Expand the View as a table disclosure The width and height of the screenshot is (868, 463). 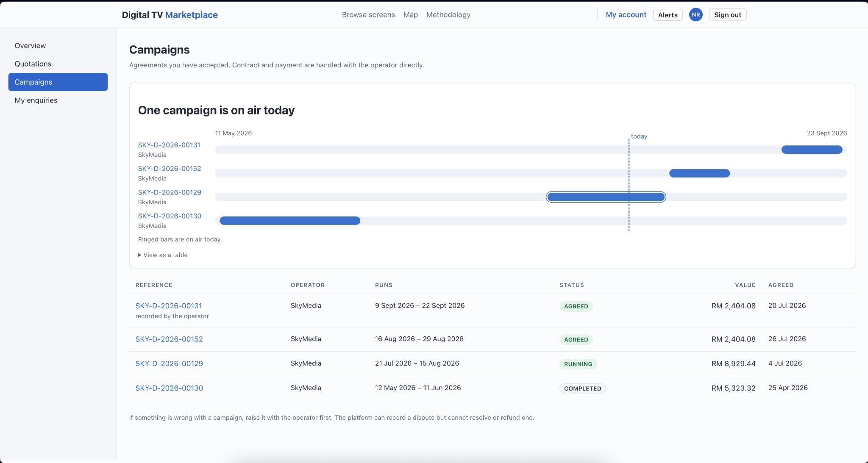pyautogui.click(x=163, y=255)
